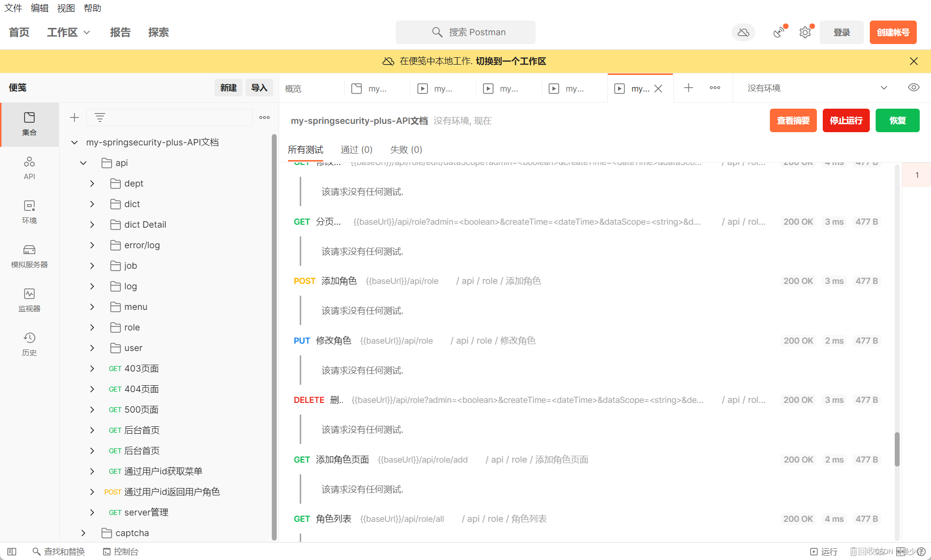Open the no environment (没有环境) dropdown
This screenshot has height=560, width=931.
coord(817,88)
